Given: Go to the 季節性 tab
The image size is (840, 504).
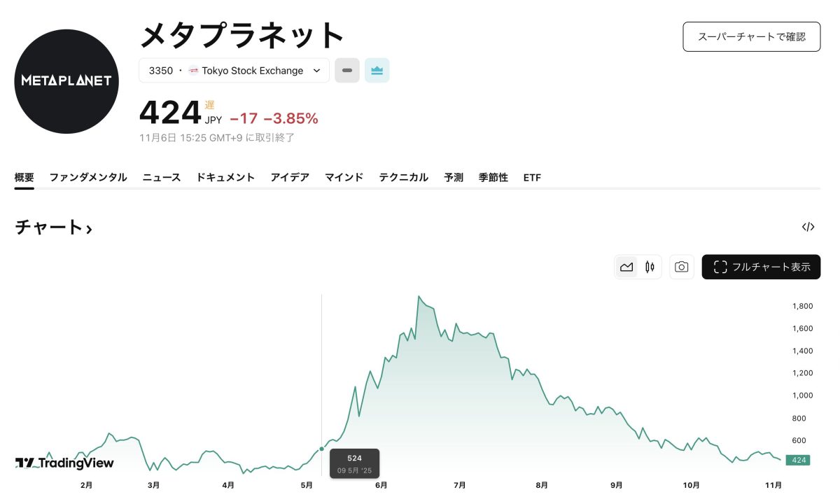Looking at the screenshot, I should (493, 178).
